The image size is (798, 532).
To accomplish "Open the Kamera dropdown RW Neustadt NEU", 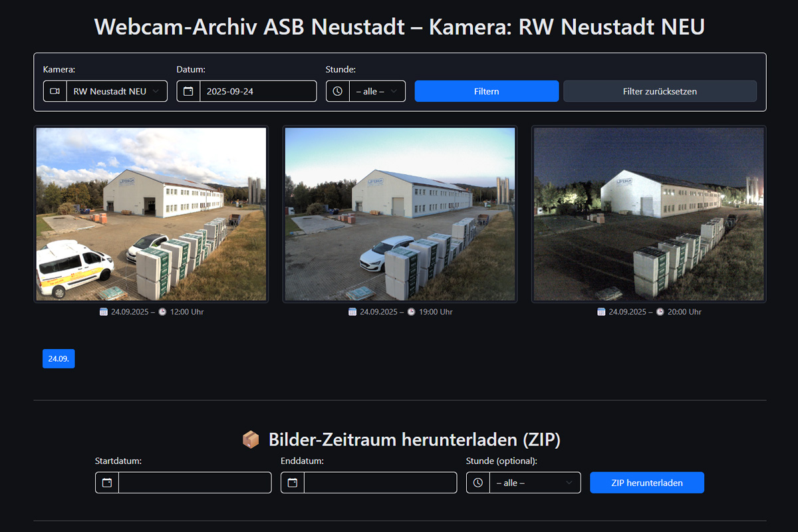I will click(117, 91).
